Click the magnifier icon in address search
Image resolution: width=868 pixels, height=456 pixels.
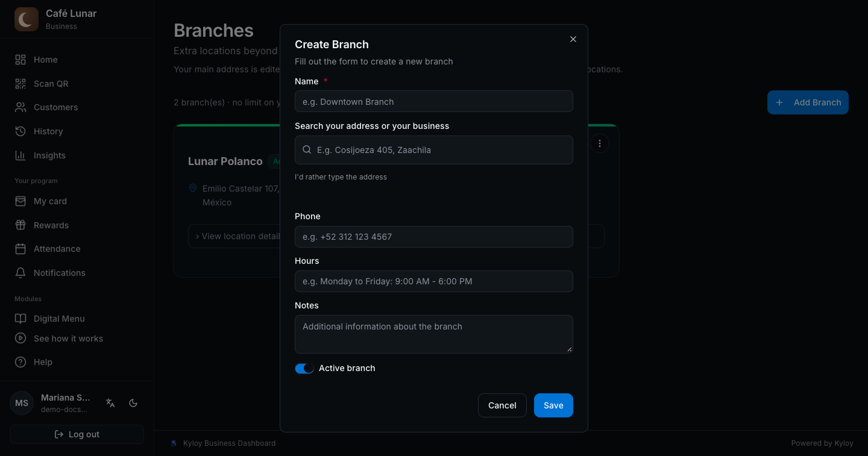click(307, 150)
